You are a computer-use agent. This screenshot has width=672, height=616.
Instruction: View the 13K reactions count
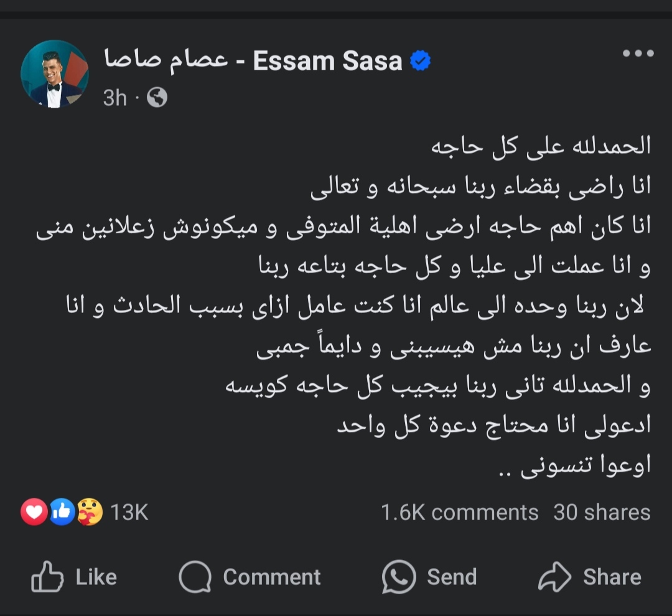[129, 512]
